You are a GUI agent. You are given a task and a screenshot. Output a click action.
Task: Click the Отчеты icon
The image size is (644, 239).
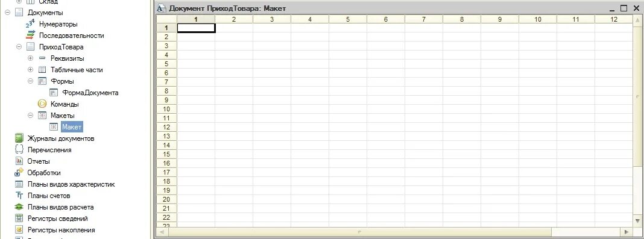click(x=19, y=161)
